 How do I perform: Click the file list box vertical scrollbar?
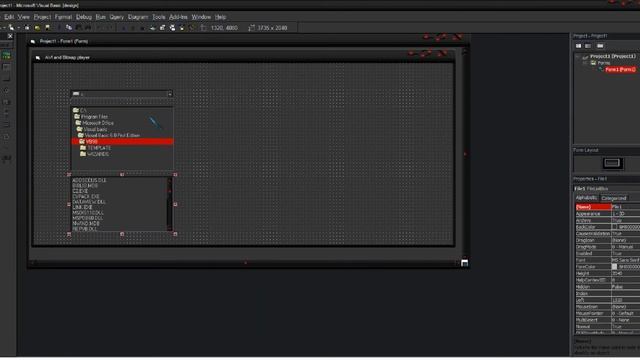(170, 204)
